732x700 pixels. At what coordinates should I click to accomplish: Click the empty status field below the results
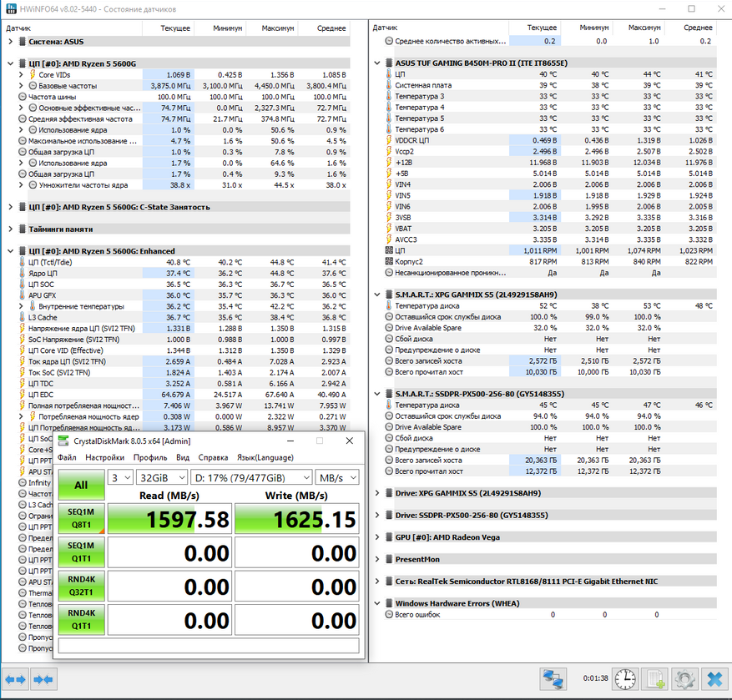tap(209, 646)
